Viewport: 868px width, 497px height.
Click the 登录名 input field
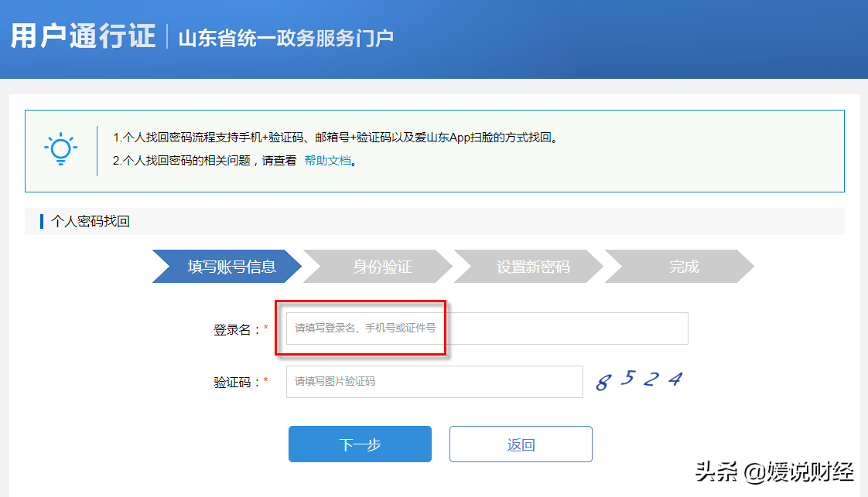click(487, 328)
